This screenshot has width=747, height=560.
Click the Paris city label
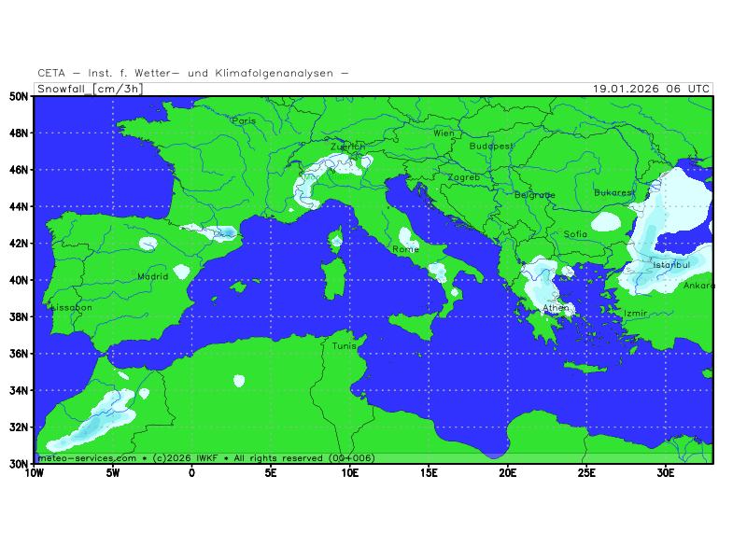click(244, 120)
